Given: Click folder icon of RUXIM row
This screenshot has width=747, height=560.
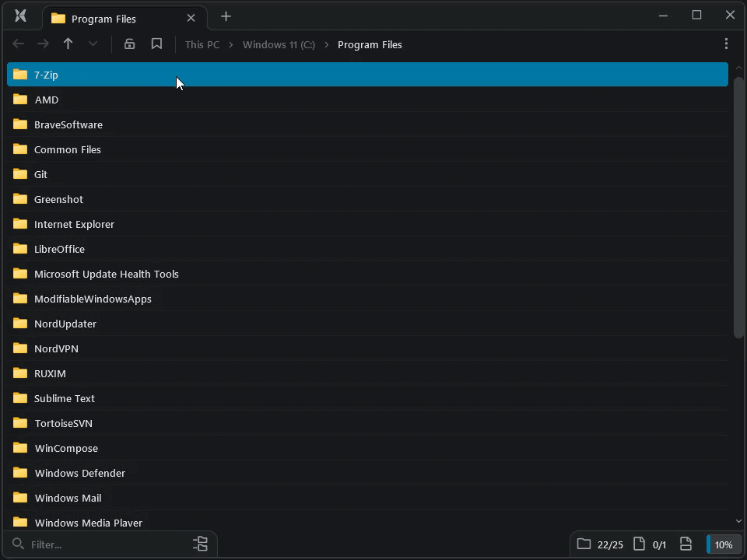Looking at the screenshot, I should (20, 373).
